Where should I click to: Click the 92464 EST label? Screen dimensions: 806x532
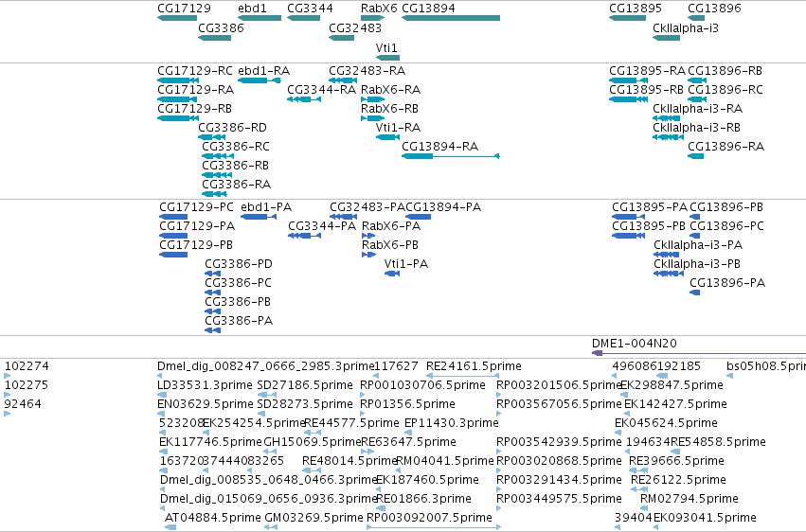pos(23,404)
